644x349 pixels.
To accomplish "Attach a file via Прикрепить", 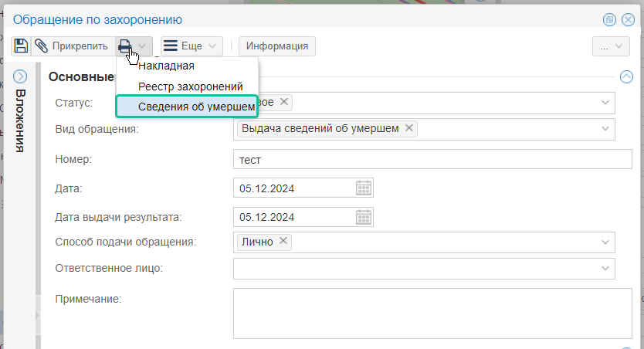I will click(72, 46).
